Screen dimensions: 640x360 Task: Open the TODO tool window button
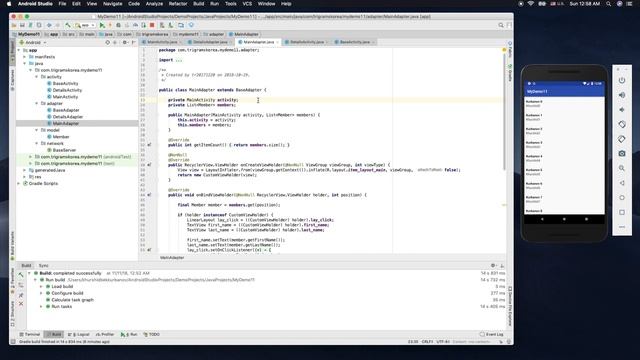pos(151,334)
